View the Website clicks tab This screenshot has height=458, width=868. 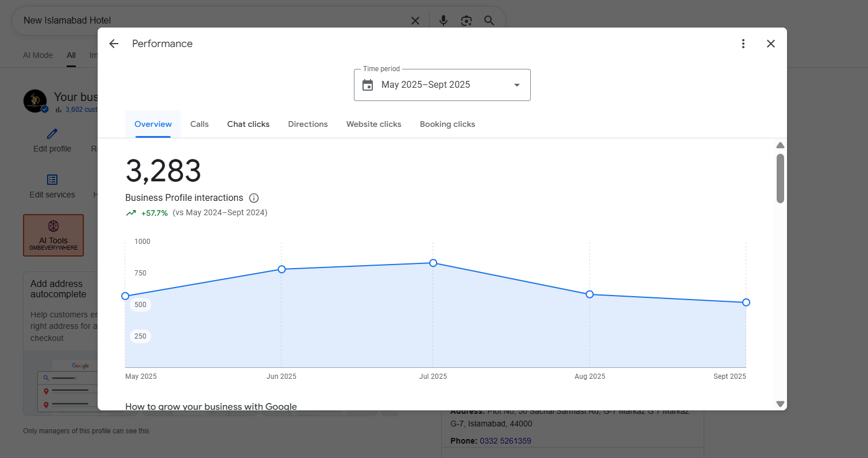[373, 124]
